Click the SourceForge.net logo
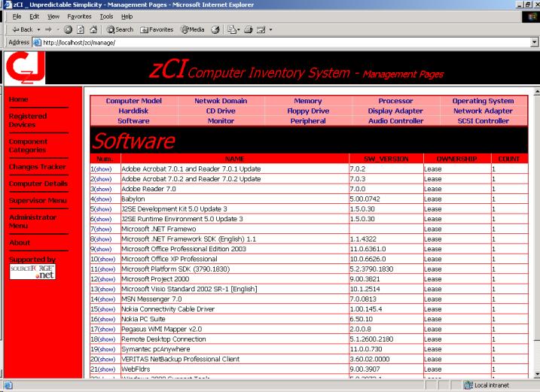Image resolution: width=540 pixels, height=392 pixels. pos(32,272)
